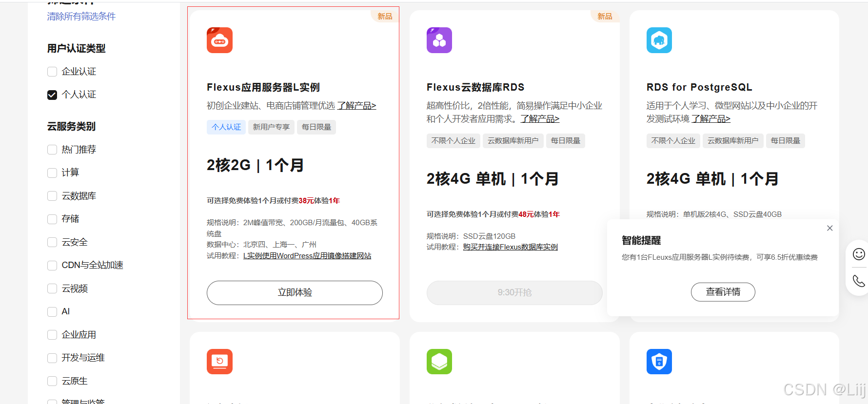Check the AI category checkbox
This screenshot has height=404, width=868.
pyautogui.click(x=52, y=311)
